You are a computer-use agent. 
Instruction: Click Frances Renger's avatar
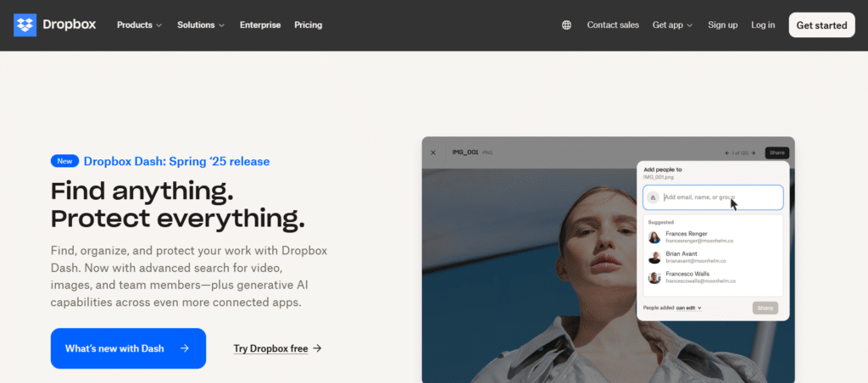coord(654,237)
